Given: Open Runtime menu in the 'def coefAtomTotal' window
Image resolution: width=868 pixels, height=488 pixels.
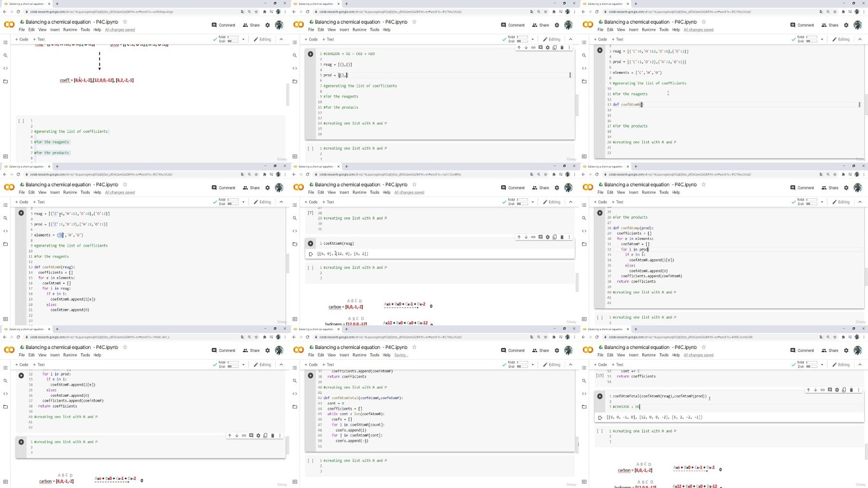Looking at the screenshot, I should pyautogui.click(x=360, y=355).
